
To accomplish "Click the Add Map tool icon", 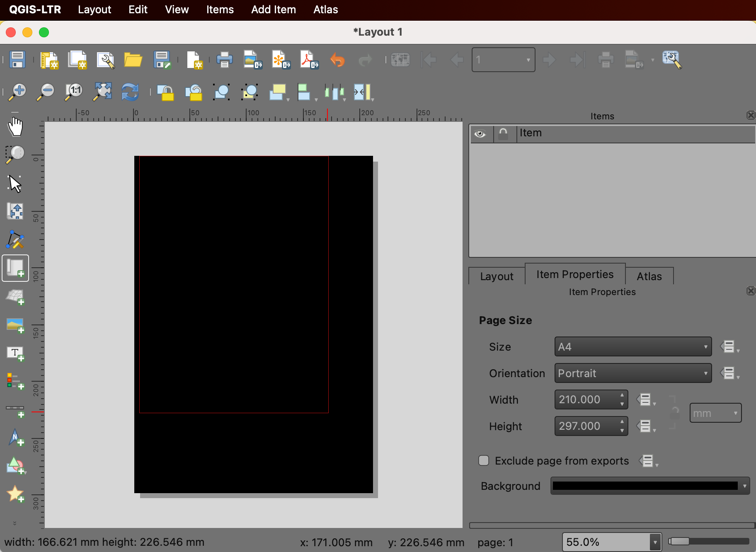I will (15, 268).
